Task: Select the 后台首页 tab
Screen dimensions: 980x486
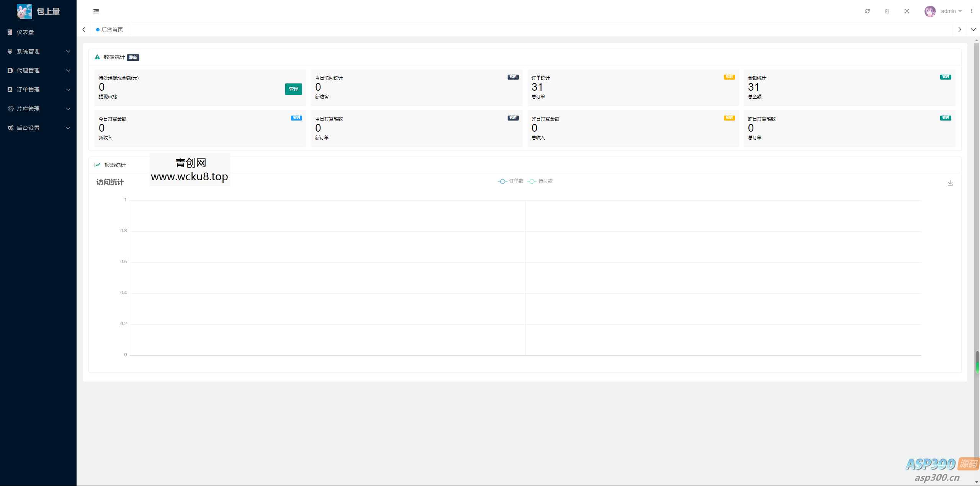Action: (110, 29)
